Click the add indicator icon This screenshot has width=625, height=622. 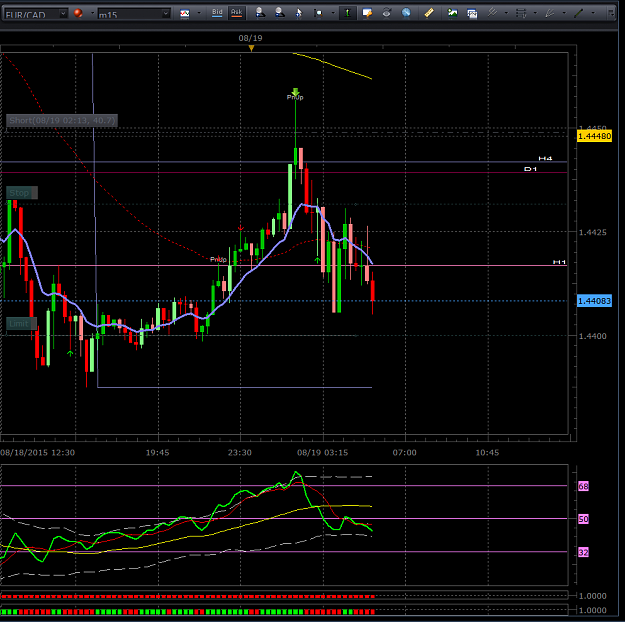click(x=185, y=14)
